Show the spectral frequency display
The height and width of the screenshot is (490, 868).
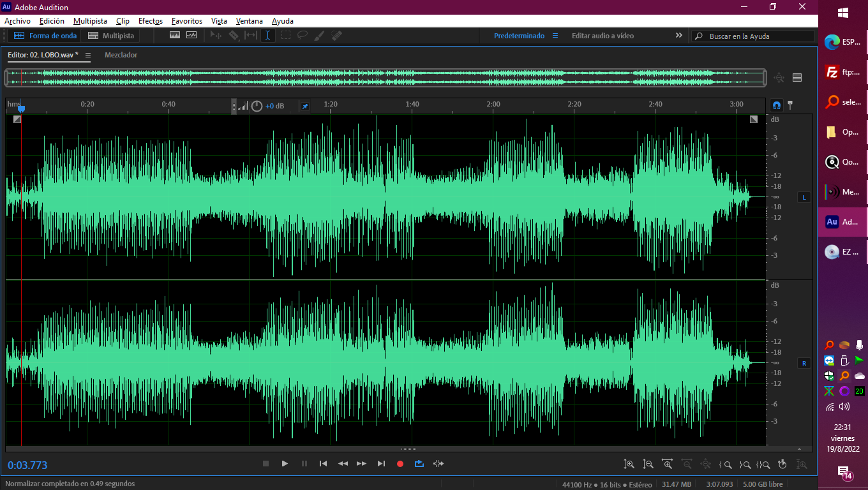[x=175, y=36]
